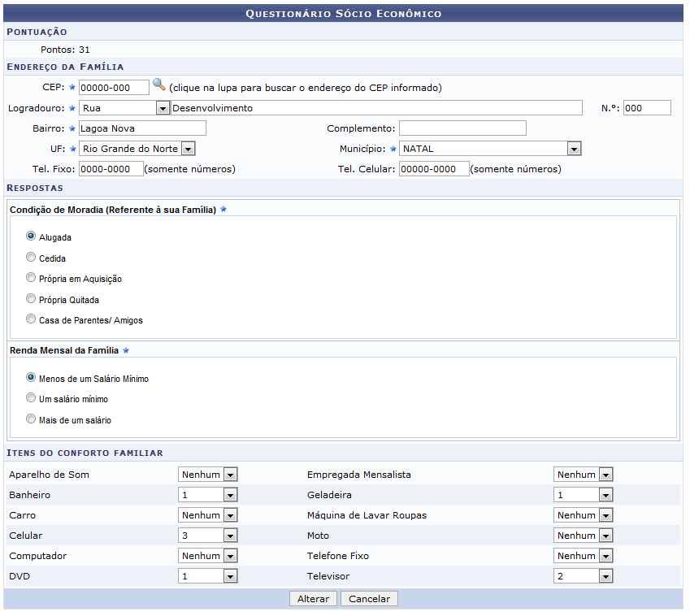
Task: Click the Complemento input field
Action: (x=462, y=128)
